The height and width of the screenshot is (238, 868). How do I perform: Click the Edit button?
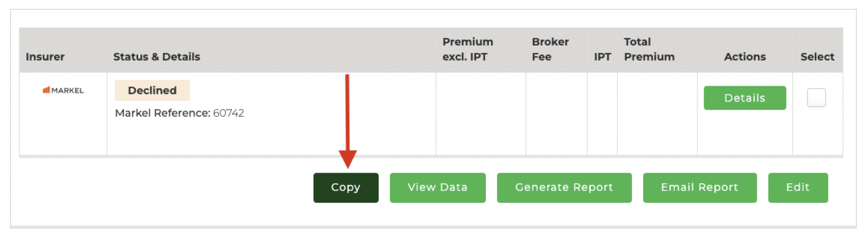tap(798, 187)
